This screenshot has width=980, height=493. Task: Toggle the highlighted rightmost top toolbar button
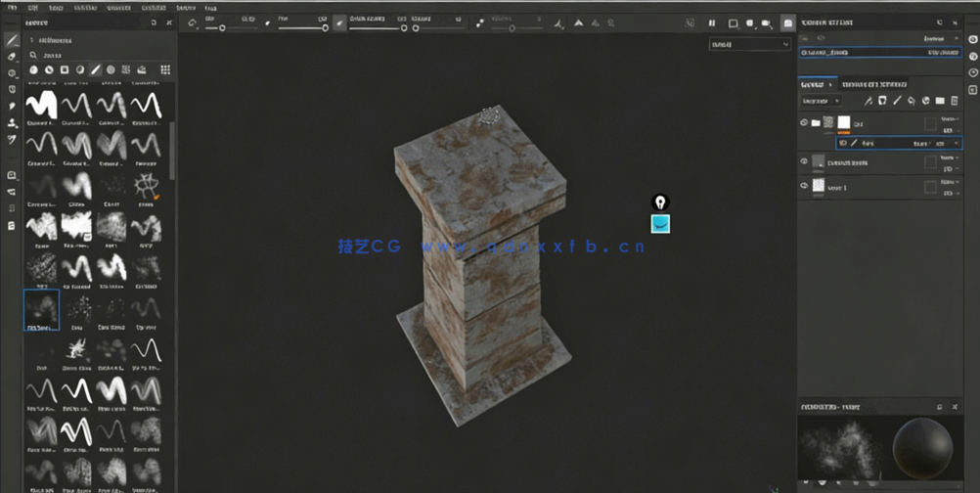pos(788,23)
